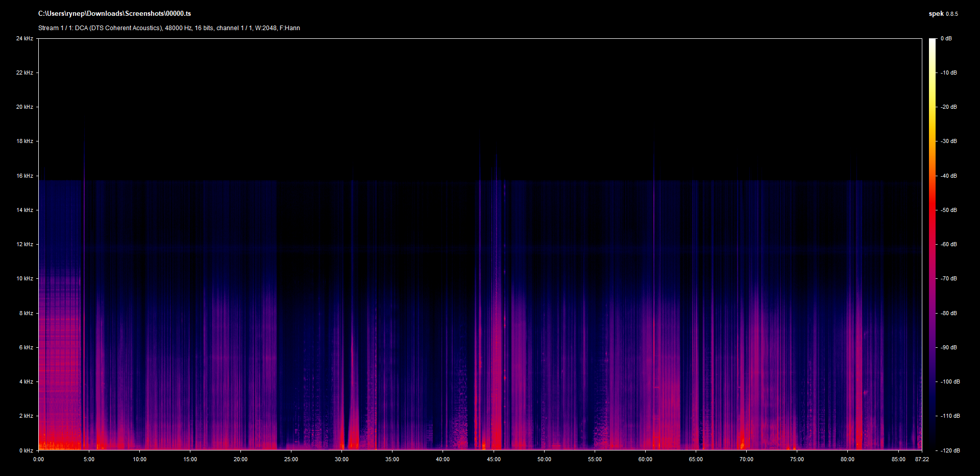Click the 0 dB legend label

point(946,38)
